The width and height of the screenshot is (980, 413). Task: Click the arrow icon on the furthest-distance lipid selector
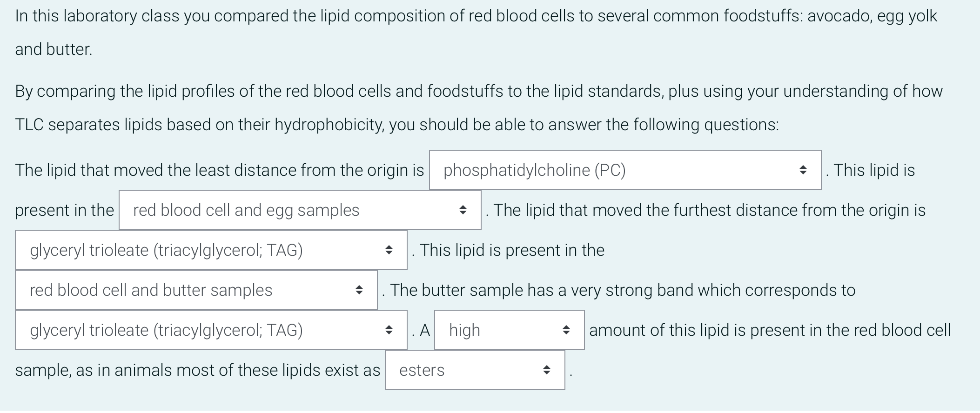click(389, 250)
